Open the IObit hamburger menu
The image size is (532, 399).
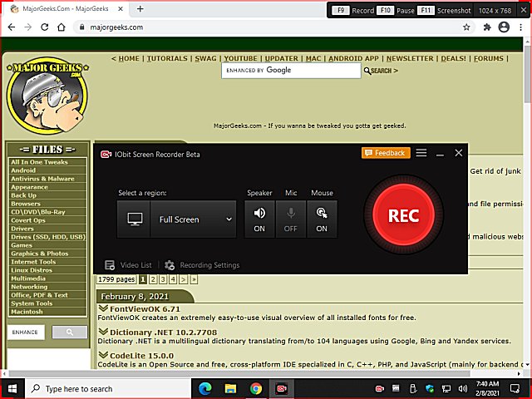421,153
